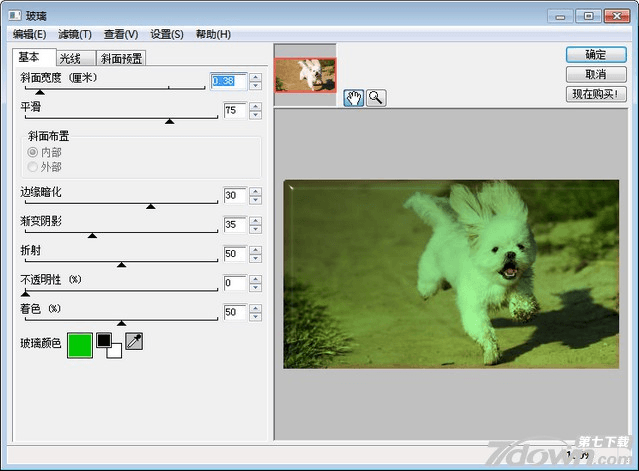The image size is (639, 471).
Task: Select the magnifier zoom tool
Action: [x=375, y=97]
